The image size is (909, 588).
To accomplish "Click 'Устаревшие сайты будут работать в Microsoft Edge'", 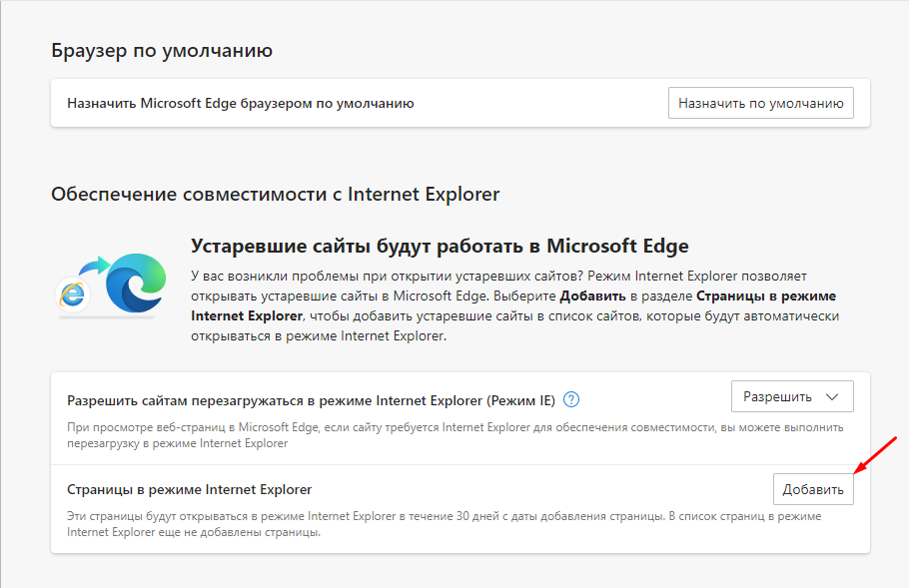I will pyautogui.click(x=440, y=246).
